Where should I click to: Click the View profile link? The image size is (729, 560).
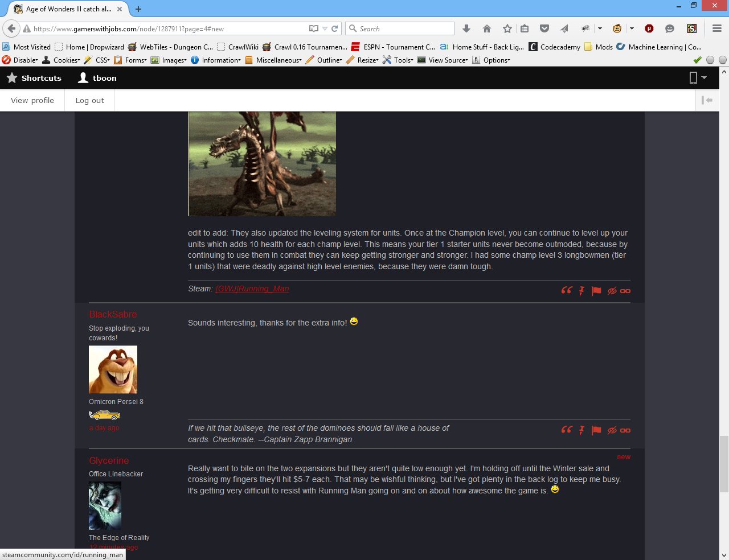click(32, 100)
